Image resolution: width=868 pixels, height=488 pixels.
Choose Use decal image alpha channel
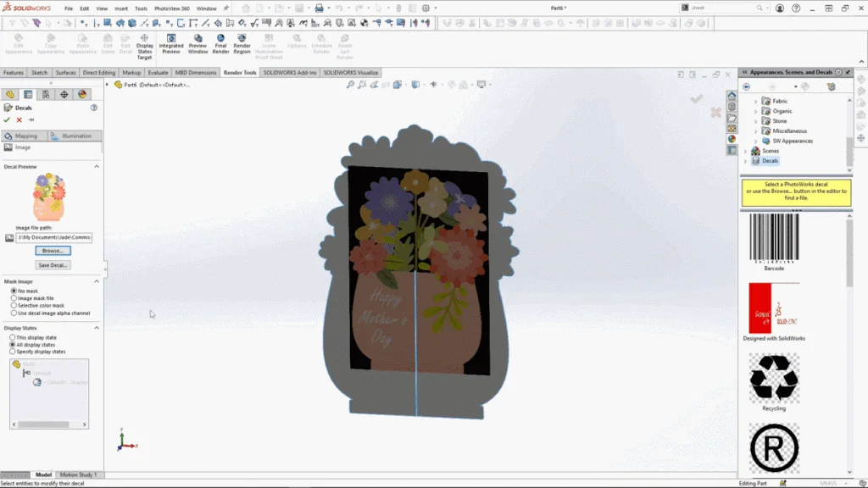pos(14,313)
